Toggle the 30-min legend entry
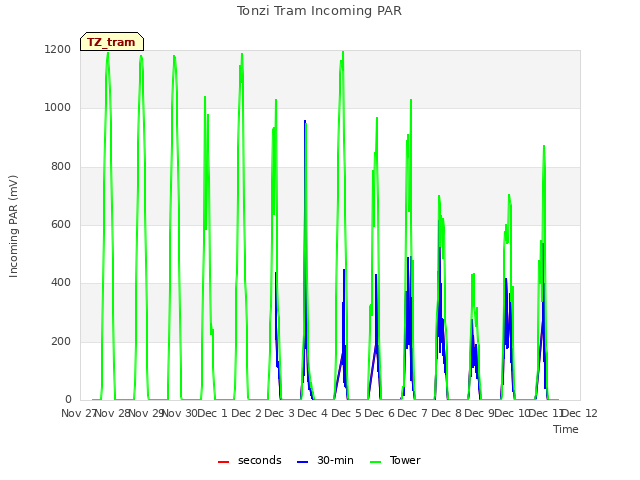This screenshot has width=640, height=480. pos(325,460)
